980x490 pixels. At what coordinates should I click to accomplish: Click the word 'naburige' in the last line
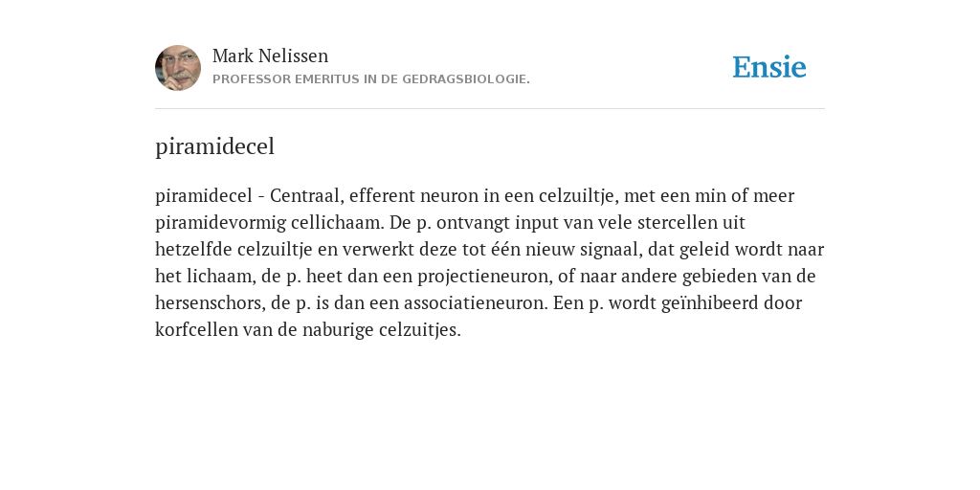click(x=338, y=330)
